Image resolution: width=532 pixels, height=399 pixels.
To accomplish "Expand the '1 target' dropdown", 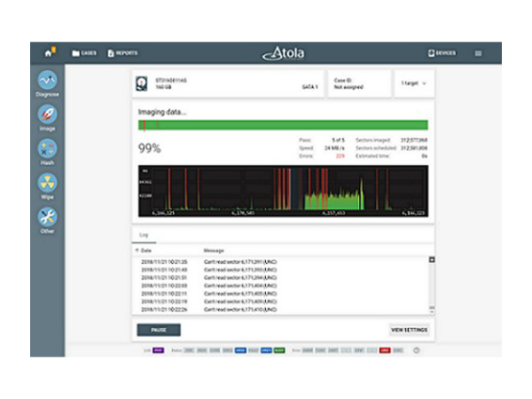I will [x=414, y=83].
